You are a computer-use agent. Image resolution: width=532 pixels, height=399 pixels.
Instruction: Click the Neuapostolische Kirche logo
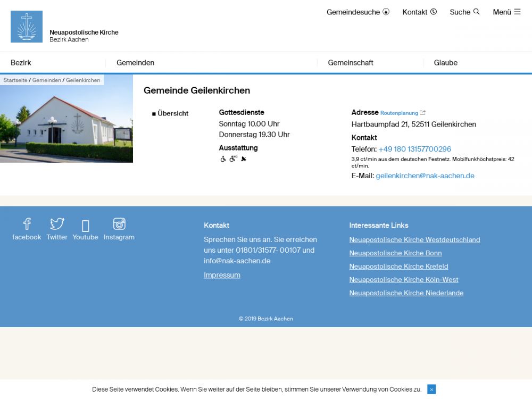tap(27, 27)
